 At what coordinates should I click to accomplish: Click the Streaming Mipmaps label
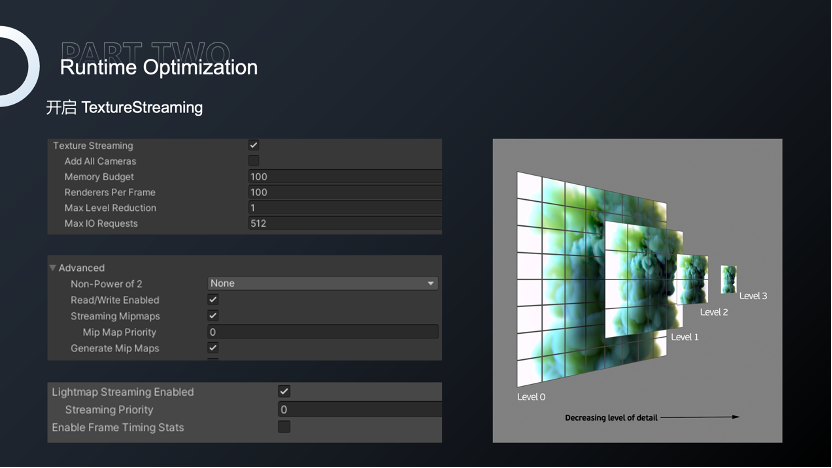pyautogui.click(x=115, y=316)
